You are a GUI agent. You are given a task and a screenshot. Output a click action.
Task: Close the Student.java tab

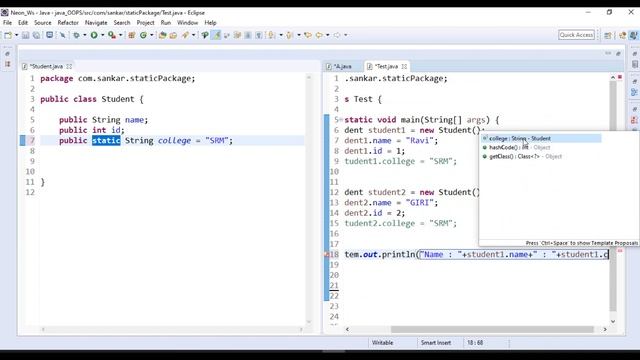point(69,66)
